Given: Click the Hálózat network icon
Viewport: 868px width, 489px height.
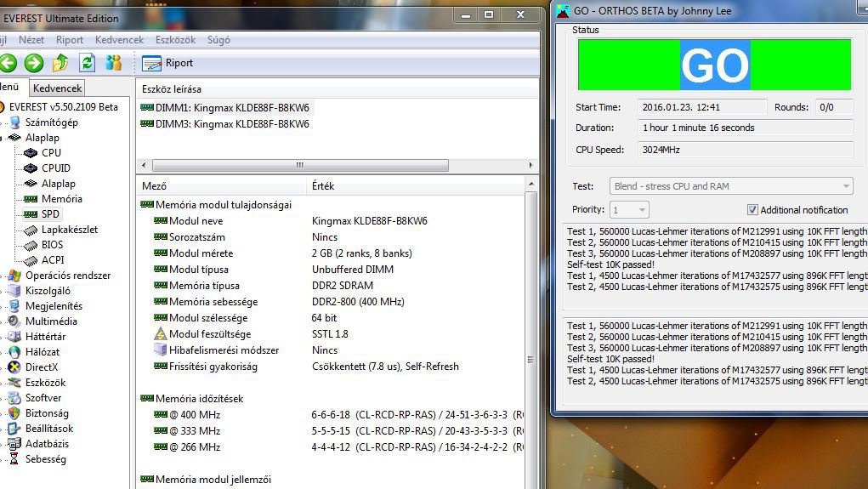Looking at the screenshot, I should coord(15,352).
